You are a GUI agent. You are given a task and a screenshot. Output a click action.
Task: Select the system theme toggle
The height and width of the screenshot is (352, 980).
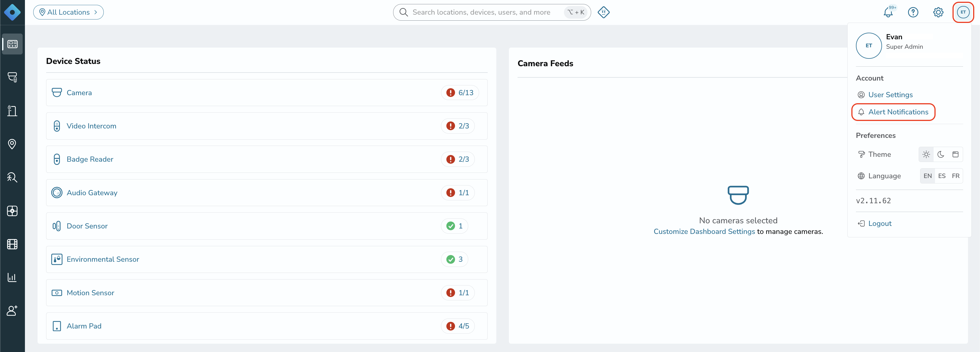[955, 155]
